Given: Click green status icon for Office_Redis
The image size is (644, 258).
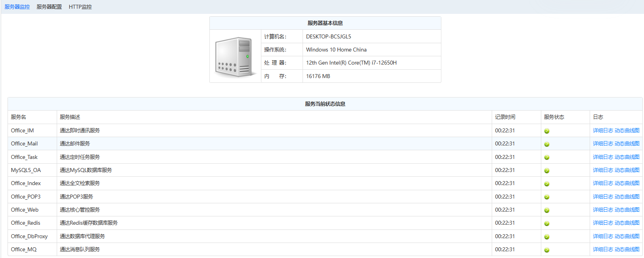Looking at the screenshot, I should pos(546,224).
